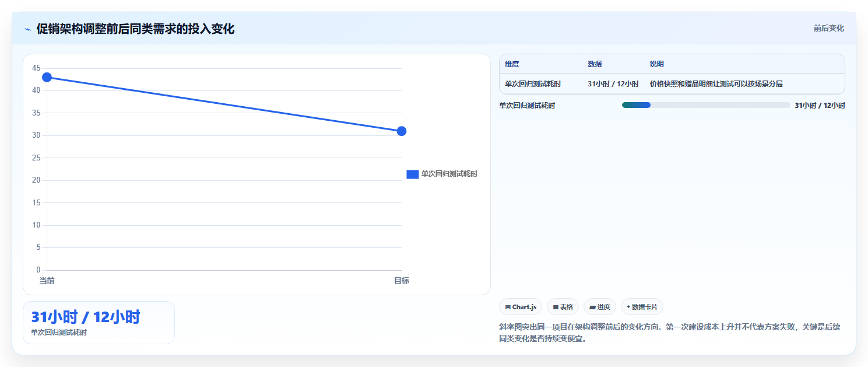Click the 45 y-axis tick label
Screen dimensions: 868x367
tap(36, 68)
